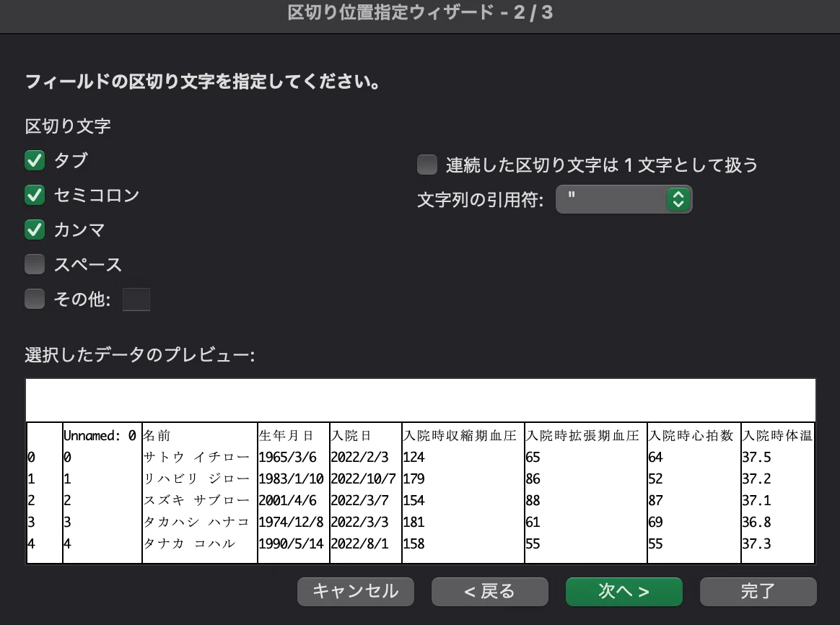Click the name タナカ コハル in preview
The image size is (840, 625).
pyautogui.click(x=189, y=543)
